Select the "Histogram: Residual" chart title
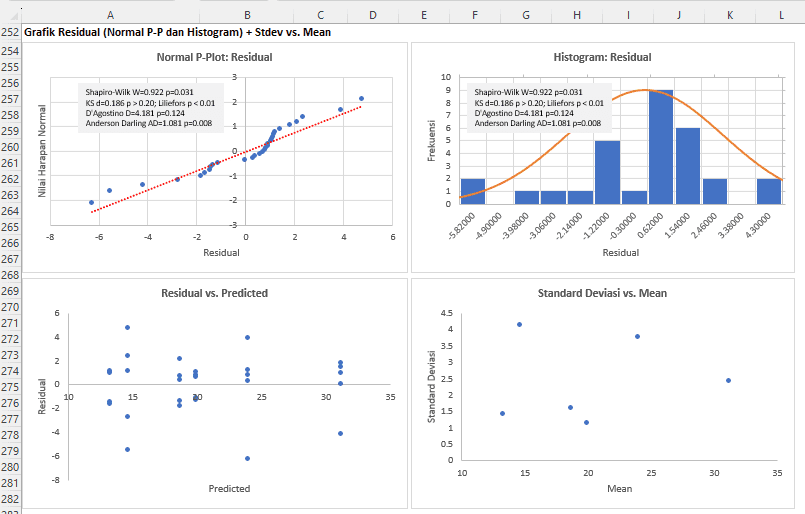The image size is (805, 514). click(x=607, y=57)
